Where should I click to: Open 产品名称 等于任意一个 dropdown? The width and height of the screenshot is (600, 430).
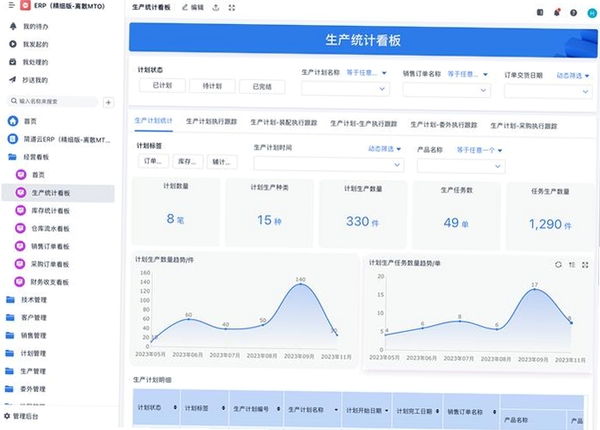point(479,150)
